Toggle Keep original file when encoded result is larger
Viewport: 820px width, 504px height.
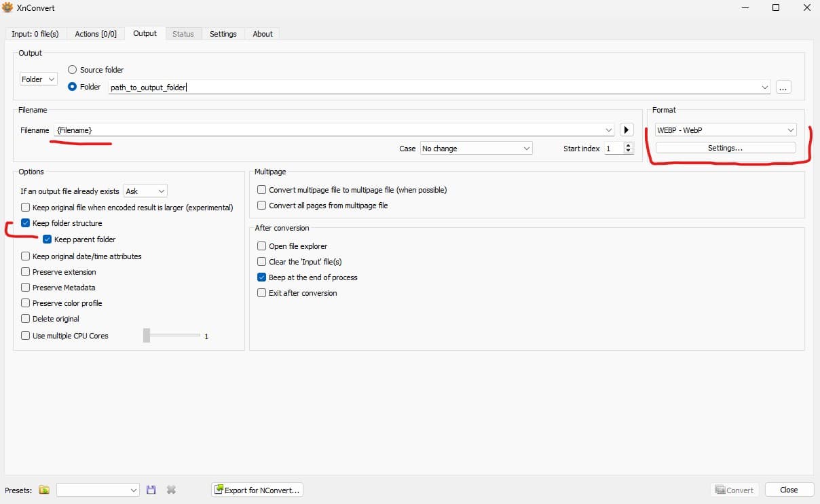(x=26, y=208)
